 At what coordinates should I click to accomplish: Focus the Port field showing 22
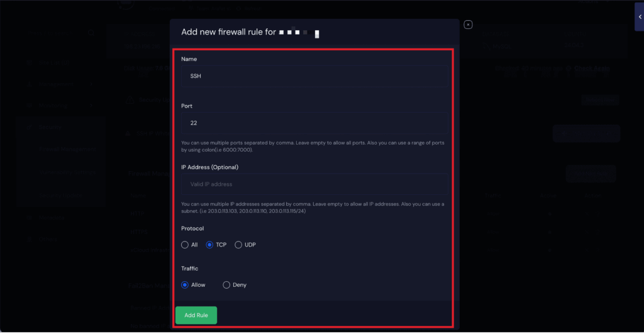coord(314,123)
